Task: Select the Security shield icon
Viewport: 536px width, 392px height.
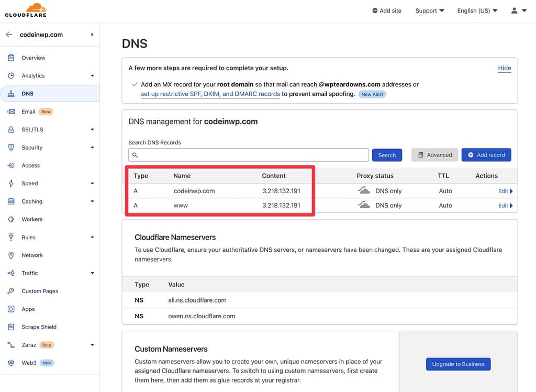Action: pyautogui.click(x=12, y=148)
